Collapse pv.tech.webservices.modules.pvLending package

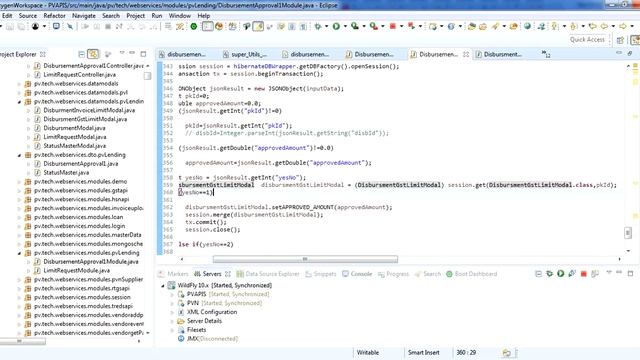19,253
